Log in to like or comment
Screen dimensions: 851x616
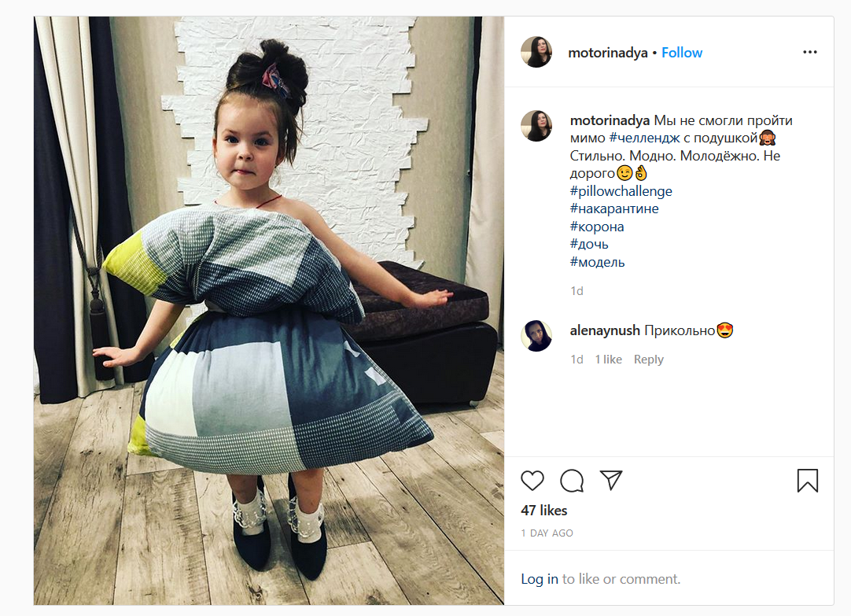click(540, 579)
